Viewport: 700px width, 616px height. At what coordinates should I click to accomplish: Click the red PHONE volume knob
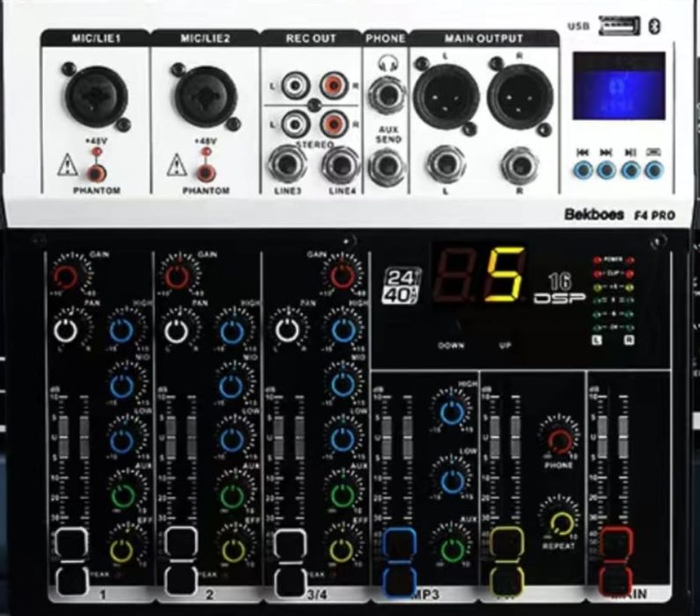(x=560, y=441)
